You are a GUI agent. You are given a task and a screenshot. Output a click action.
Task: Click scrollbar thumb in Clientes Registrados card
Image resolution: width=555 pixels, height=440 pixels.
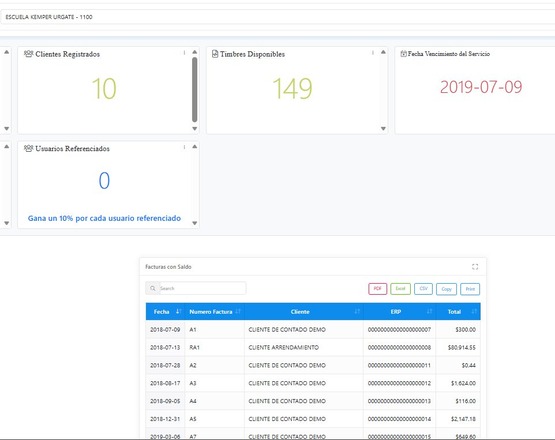point(195,90)
